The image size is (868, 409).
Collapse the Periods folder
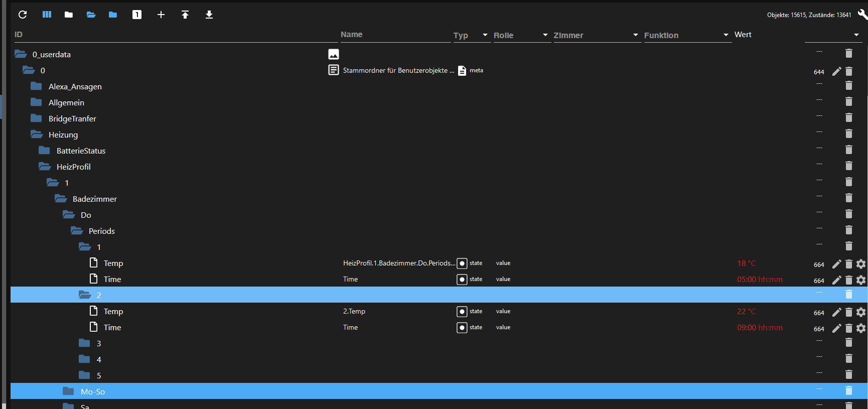point(77,231)
